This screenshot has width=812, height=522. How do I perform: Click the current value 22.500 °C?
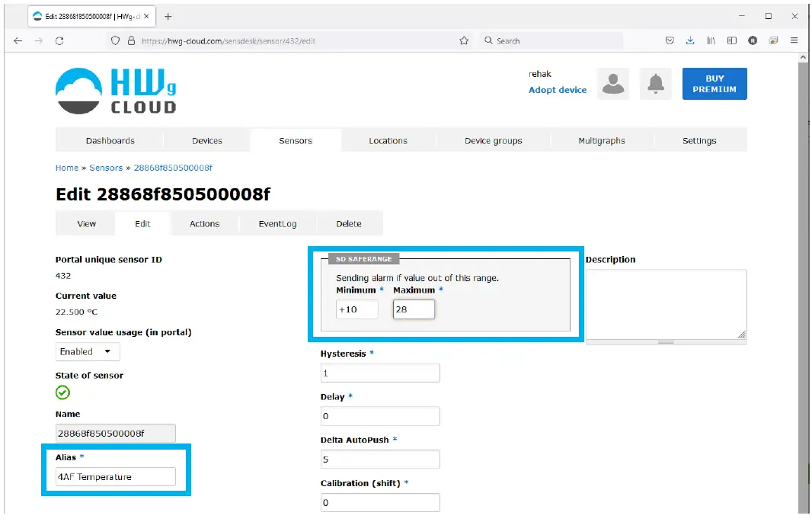point(77,312)
